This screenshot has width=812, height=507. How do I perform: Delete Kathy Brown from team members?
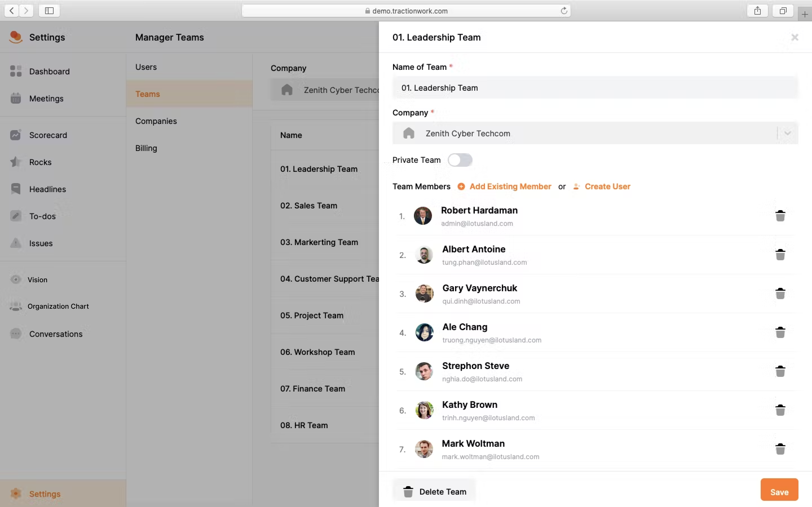point(780,410)
